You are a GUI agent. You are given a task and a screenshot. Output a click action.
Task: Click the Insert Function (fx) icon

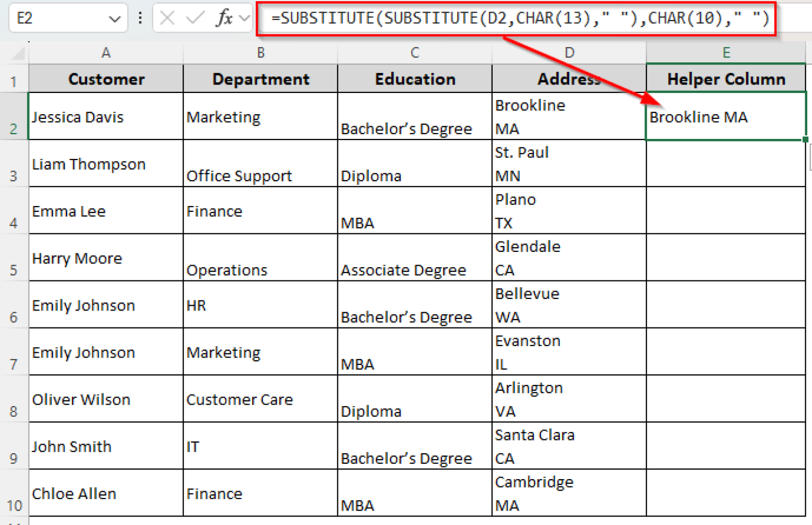224,17
